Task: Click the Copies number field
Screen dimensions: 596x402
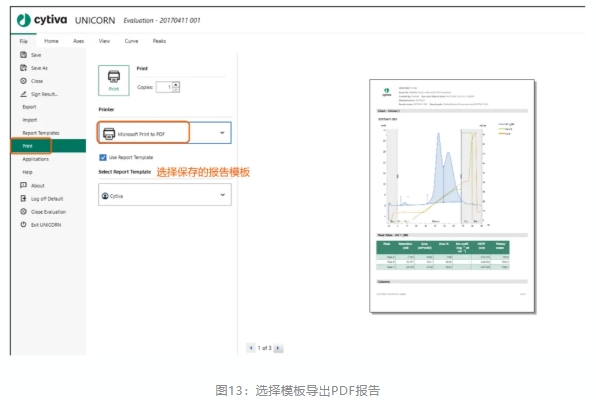Action: [165, 87]
